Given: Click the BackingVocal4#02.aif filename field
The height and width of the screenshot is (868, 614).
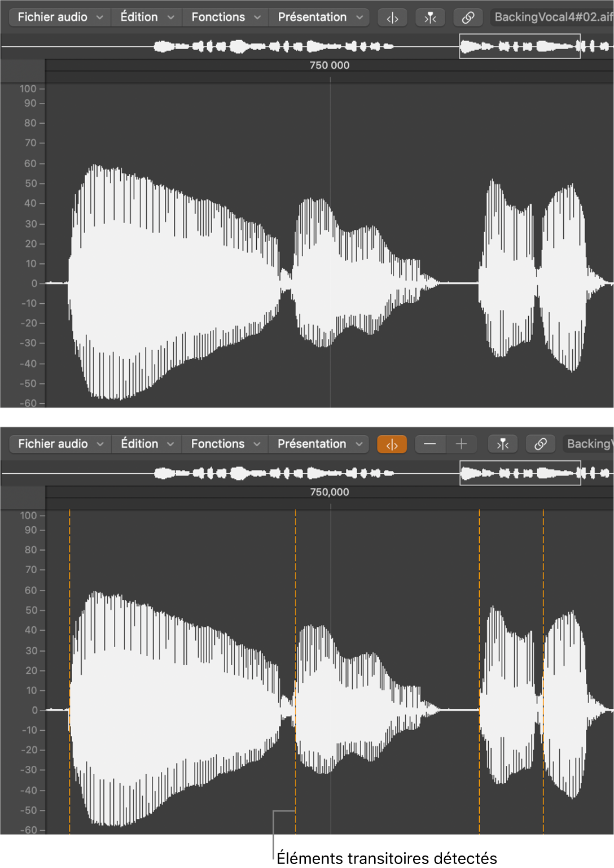Looking at the screenshot, I should click(x=550, y=17).
